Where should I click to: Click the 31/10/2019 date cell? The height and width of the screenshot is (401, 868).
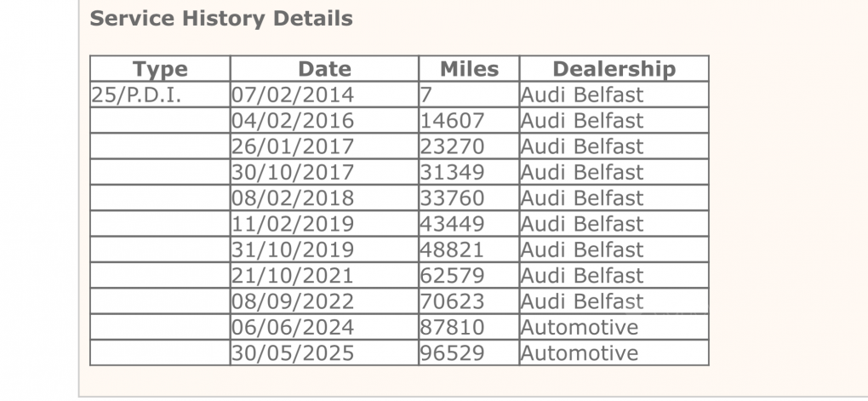tap(324, 249)
